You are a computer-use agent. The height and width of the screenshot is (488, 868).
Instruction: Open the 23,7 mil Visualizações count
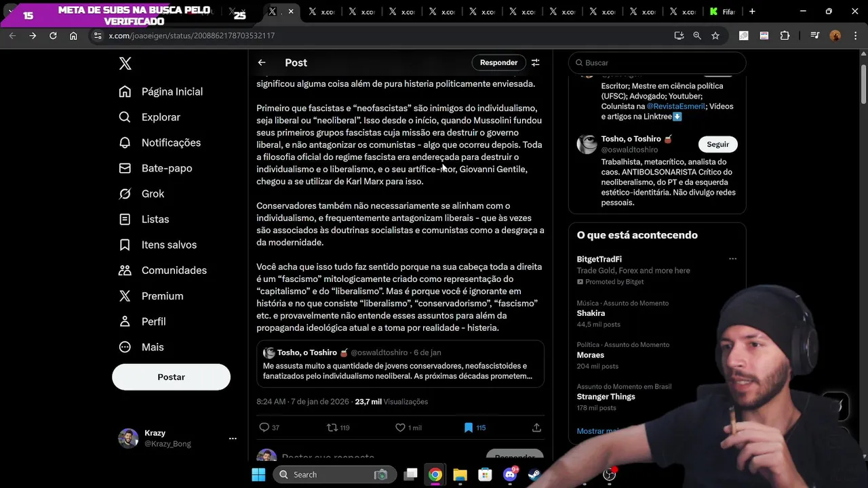[x=391, y=402]
